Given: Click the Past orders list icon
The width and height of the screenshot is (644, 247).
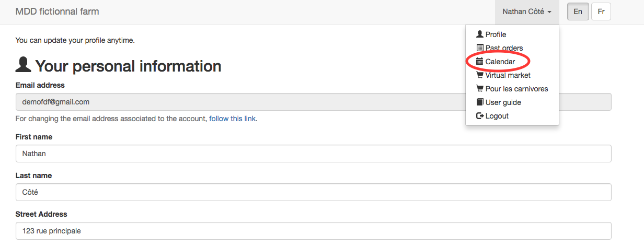Looking at the screenshot, I should (x=480, y=48).
